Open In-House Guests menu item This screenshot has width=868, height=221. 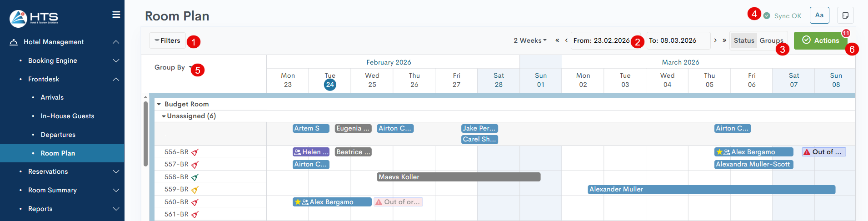point(67,116)
